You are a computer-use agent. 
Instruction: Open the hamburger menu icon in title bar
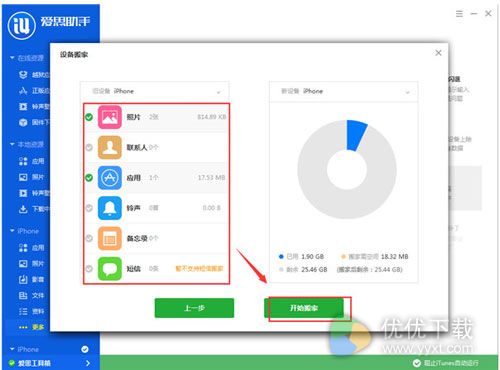click(x=459, y=14)
